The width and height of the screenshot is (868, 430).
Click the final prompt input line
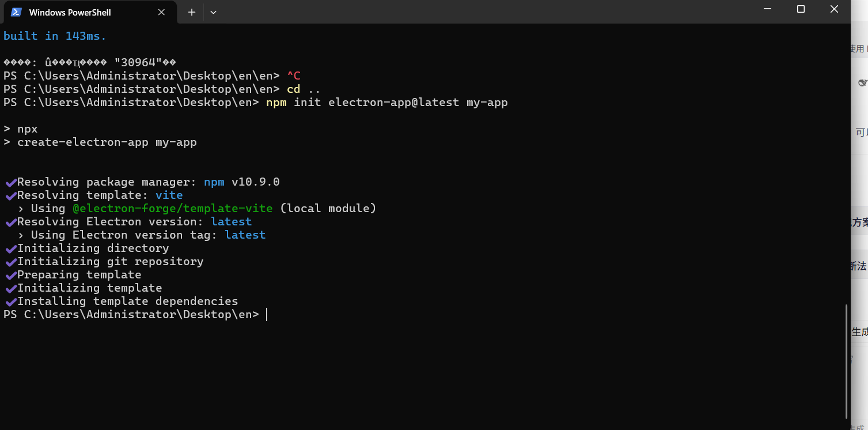[x=135, y=314]
